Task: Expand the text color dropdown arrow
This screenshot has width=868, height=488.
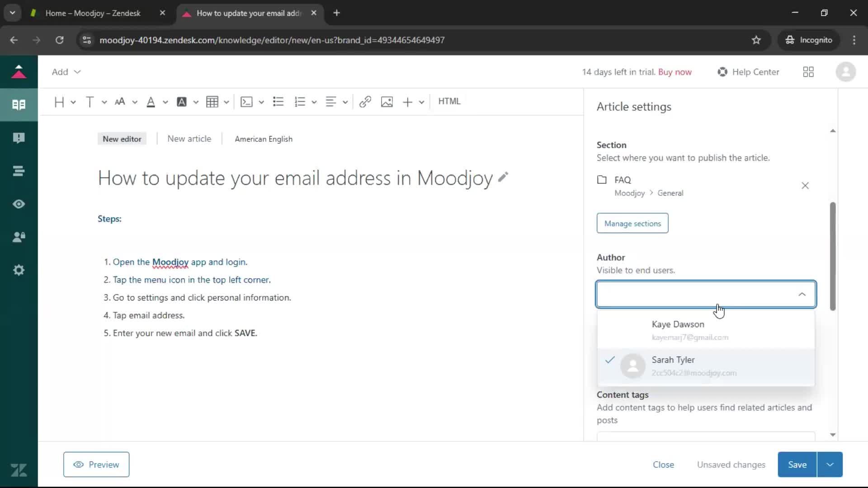Action: coord(165,103)
